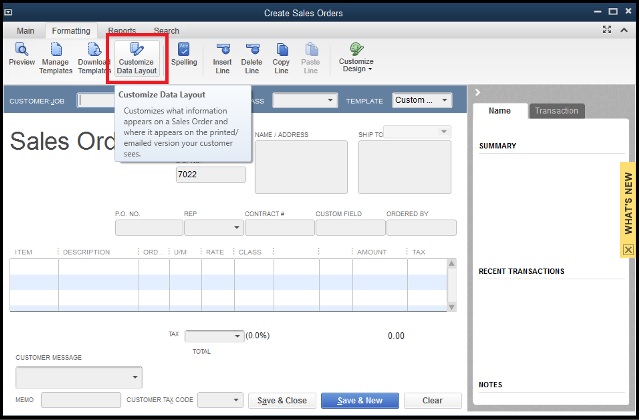Click the Save & New button
Viewport: 640px width, 420px height.
point(360,400)
